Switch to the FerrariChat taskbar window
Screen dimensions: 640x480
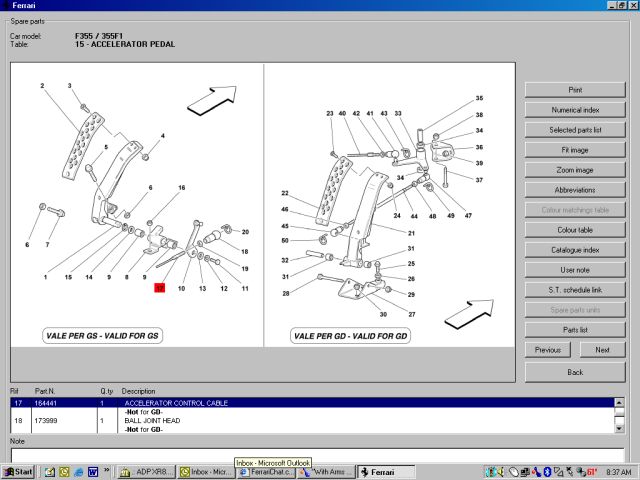coord(266,472)
